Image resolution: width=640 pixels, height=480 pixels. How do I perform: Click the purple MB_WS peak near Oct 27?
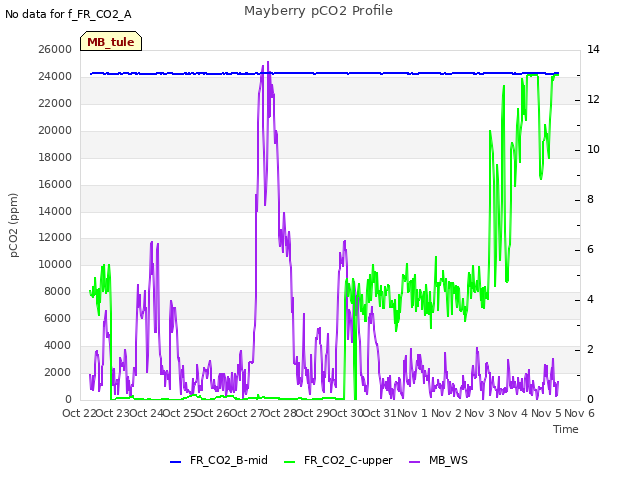point(268,62)
